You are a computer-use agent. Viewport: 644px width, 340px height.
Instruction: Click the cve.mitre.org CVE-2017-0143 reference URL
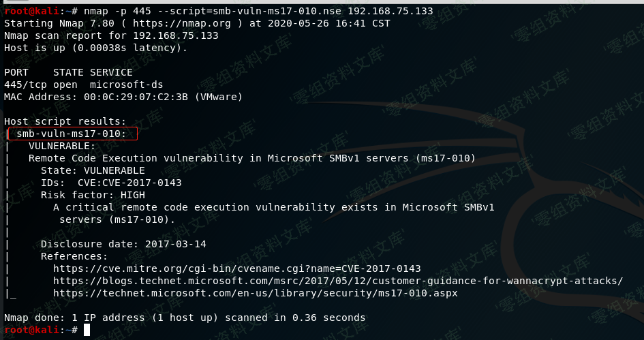(x=237, y=269)
